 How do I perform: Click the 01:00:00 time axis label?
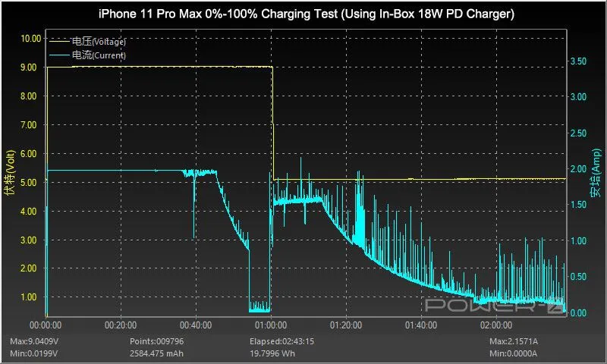(x=271, y=325)
